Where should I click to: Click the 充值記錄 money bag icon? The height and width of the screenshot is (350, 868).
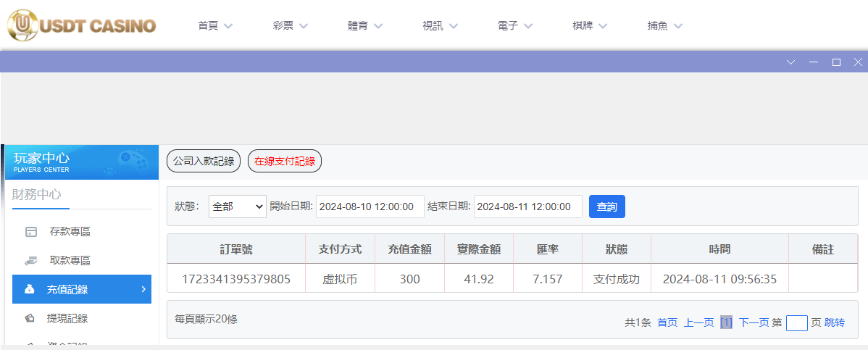[x=30, y=290]
